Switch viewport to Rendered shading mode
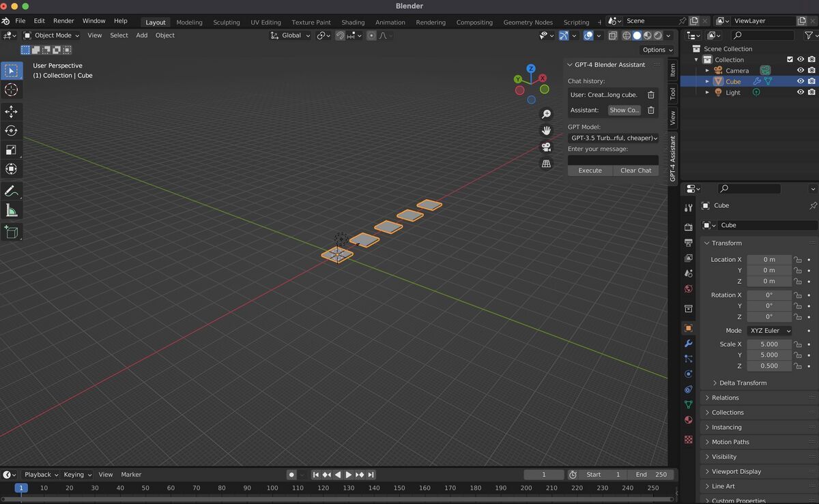Screen dimensions: 819x504 tap(657, 35)
